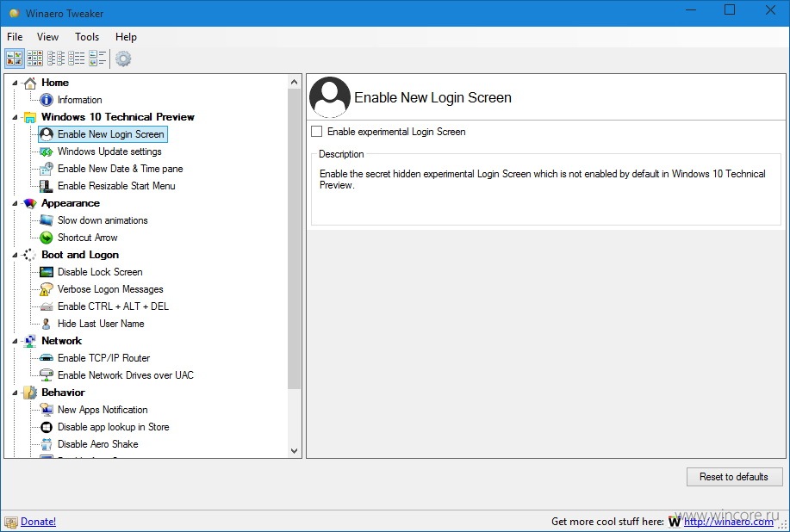The height and width of the screenshot is (532, 790).
Task: Select Enable New Date & Time pane
Action: [120, 169]
